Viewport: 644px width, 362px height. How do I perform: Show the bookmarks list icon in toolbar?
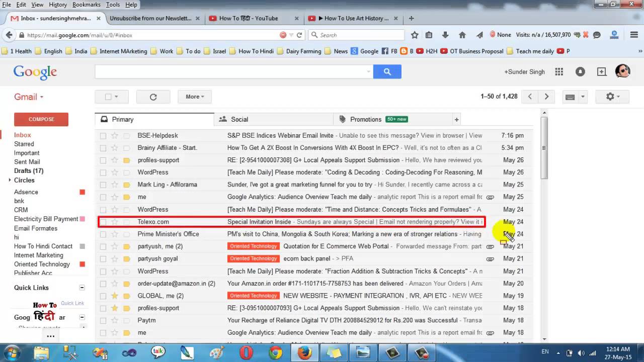click(x=429, y=35)
